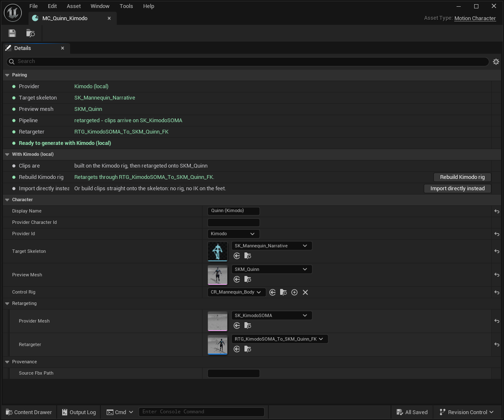This screenshot has height=420, width=504.
Task: Click the Enter Console Command field
Action: click(x=202, y=412)
